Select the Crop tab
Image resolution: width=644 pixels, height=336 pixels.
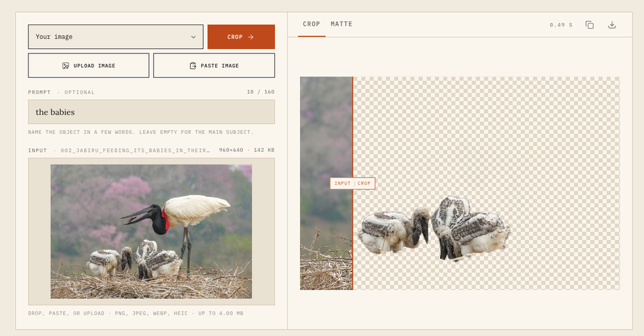click(x=311, y=24)
